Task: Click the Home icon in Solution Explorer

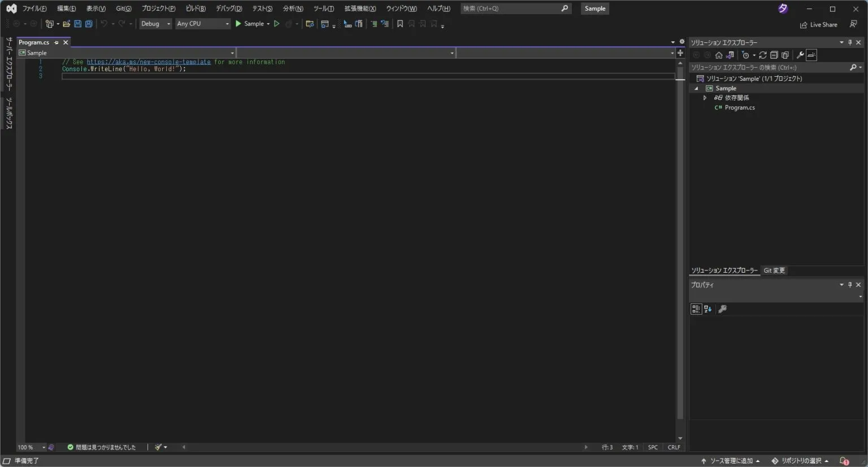Action: pyautogui.click(x=718, y=55)
